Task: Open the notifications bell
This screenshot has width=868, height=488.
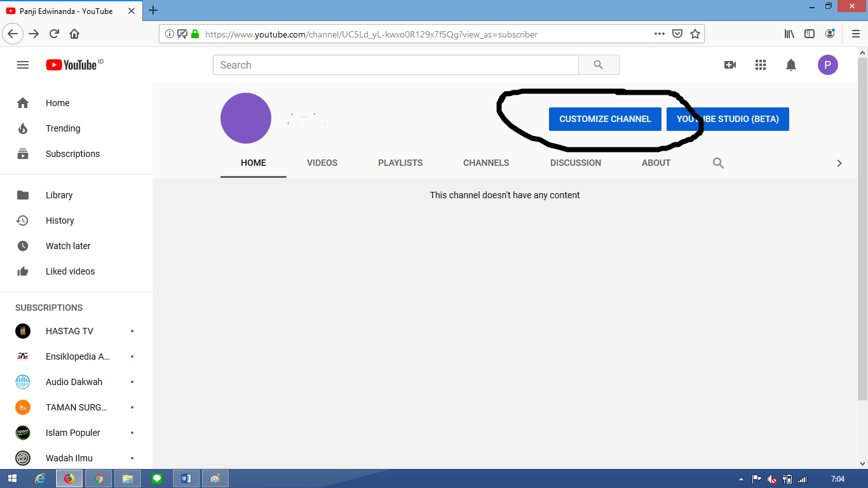Action: point(791,65)
